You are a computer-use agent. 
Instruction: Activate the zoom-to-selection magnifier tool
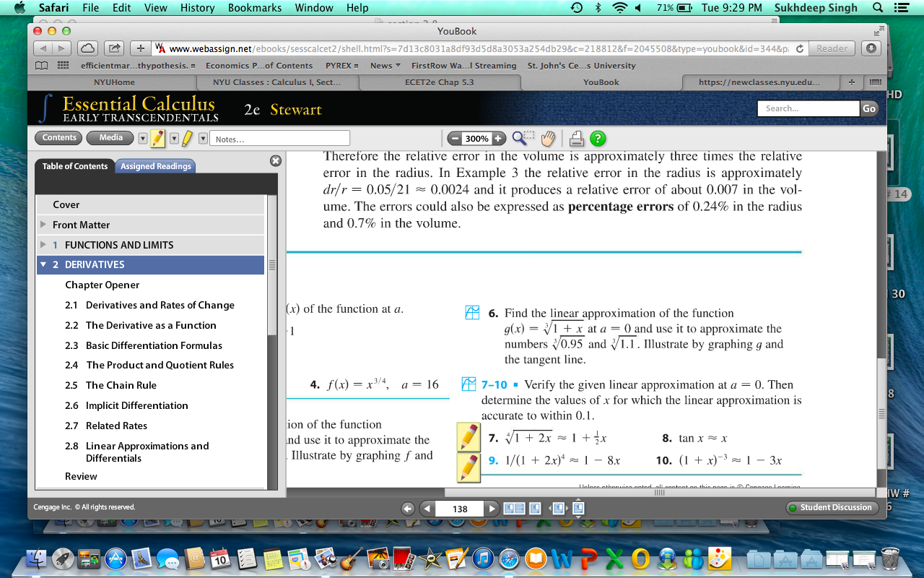coord(523,138)
